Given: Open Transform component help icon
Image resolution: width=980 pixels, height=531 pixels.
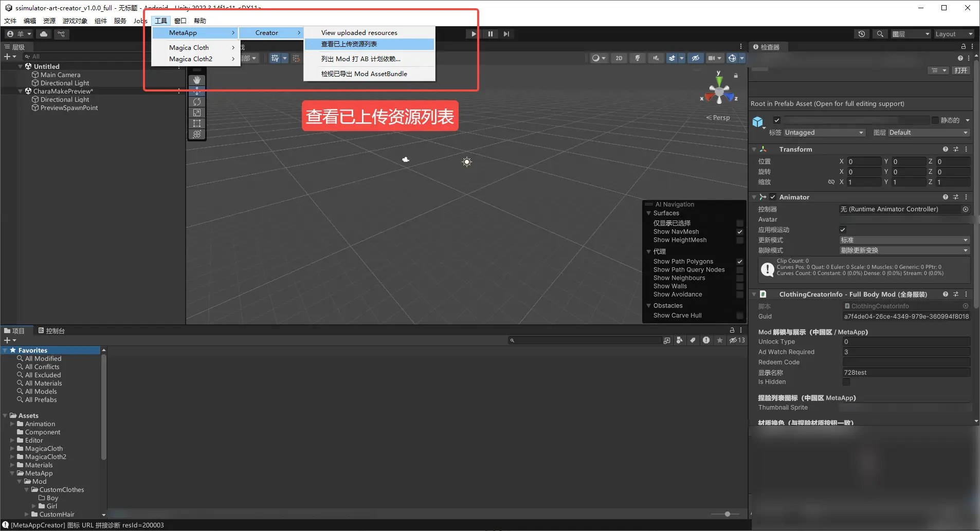Looking at the screenshot, I should (x=945, y=149).
